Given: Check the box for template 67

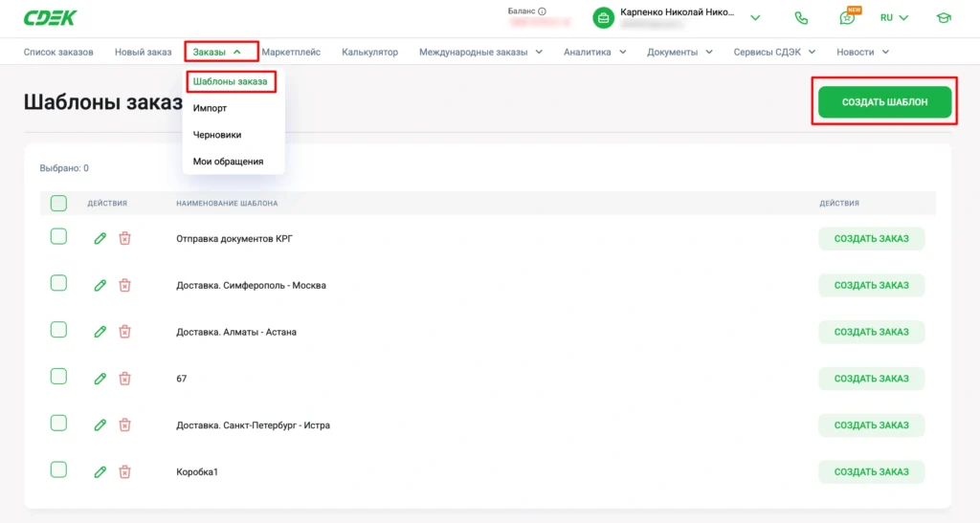Looking at the screenshot, I should 58,377.
